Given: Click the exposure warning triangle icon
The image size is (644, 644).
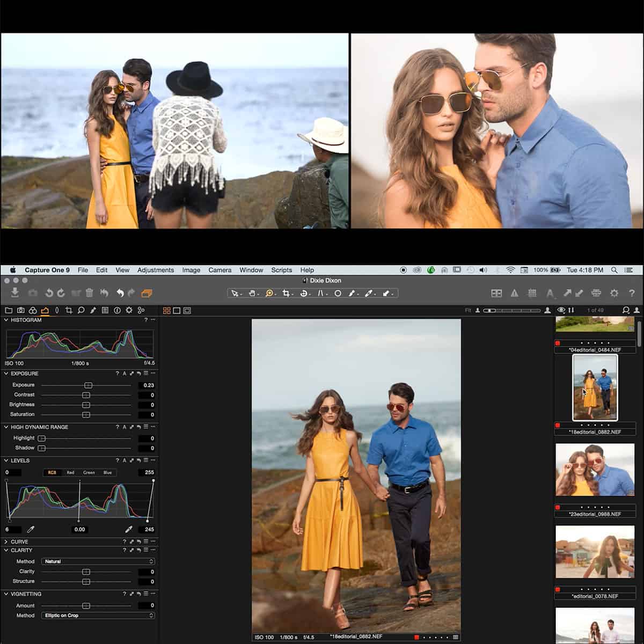Looking at the screenshot, I should tap(514, 293).
